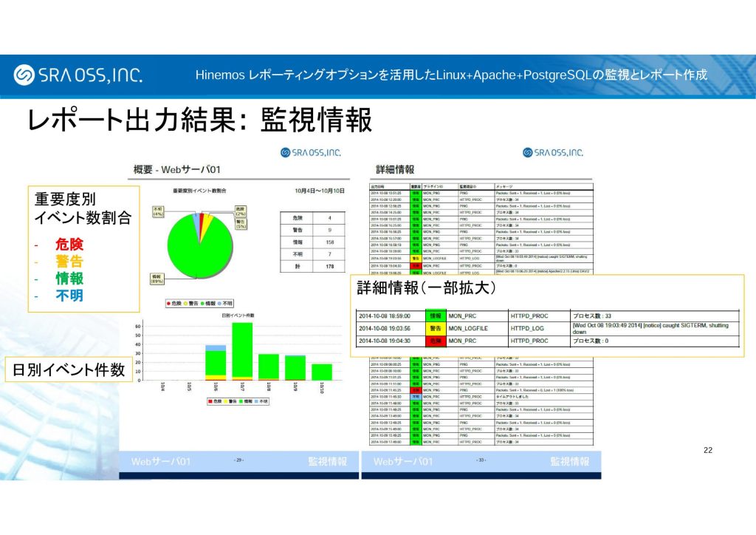This screenshot has height=535, width=756.
Task: Select the red 危険 entry in the yellow legend box
Action: 69,244
